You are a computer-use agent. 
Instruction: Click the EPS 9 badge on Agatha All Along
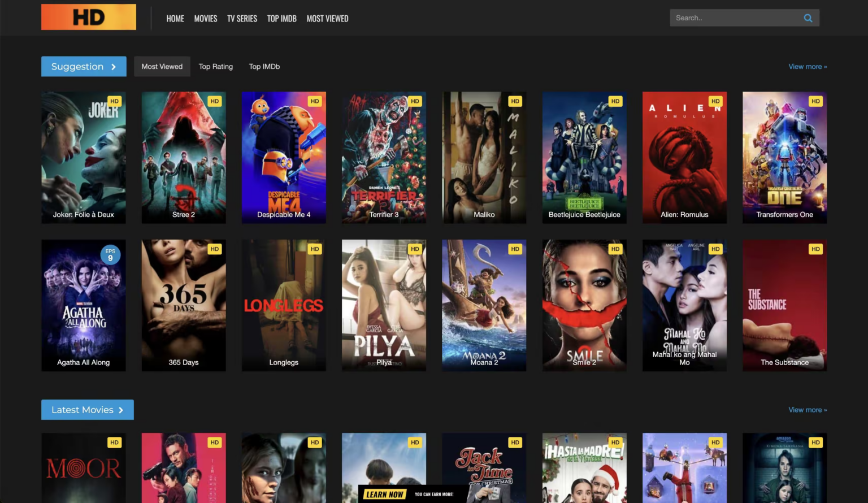point(110,255)
